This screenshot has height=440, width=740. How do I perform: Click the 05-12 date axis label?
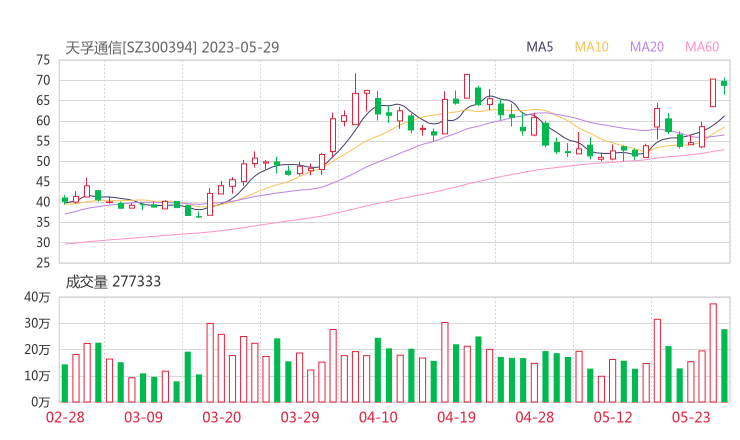tap(613, 417)
